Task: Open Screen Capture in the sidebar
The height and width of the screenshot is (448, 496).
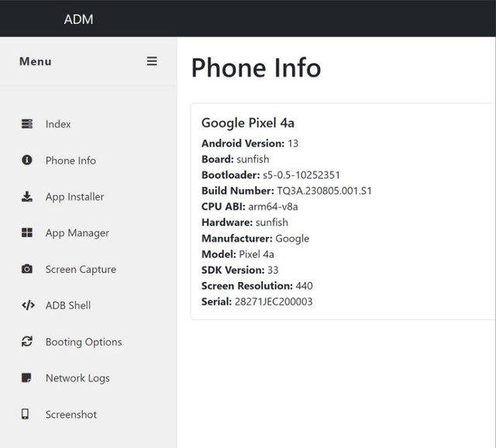Action: point(81,269)
